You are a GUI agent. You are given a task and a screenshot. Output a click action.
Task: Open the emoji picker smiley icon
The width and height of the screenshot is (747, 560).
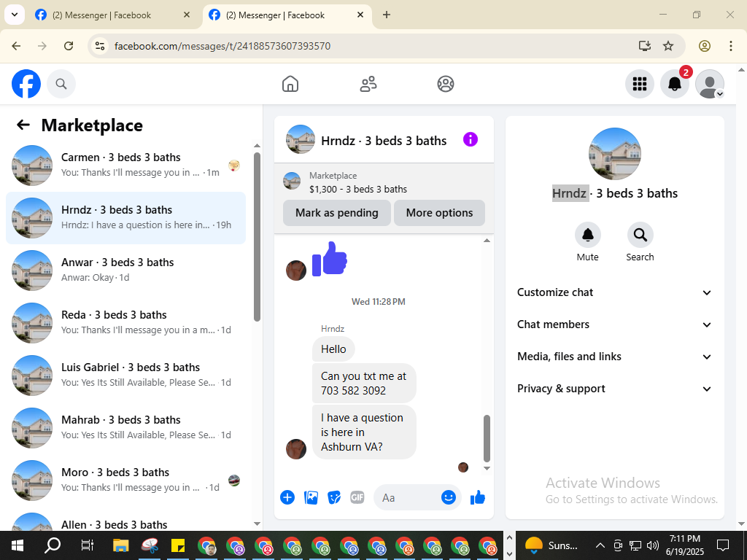449,497
